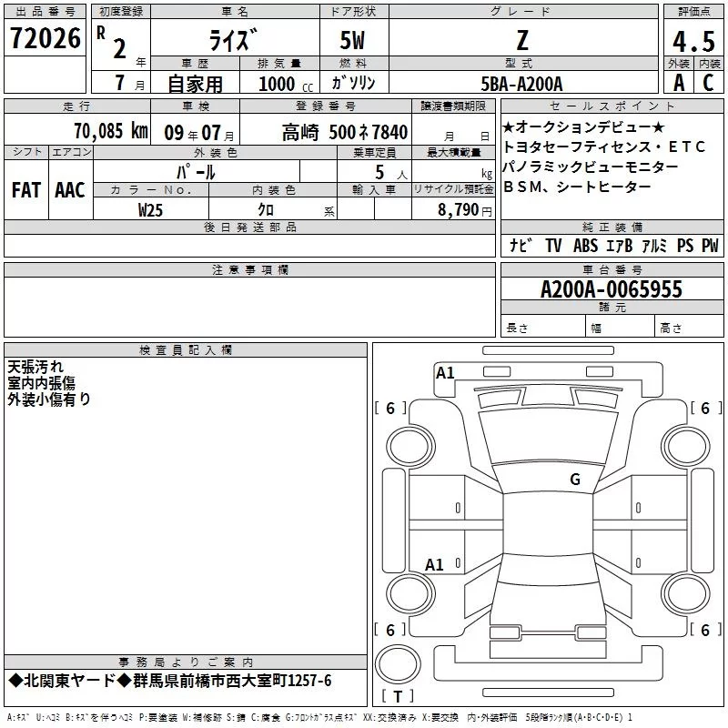Click the [T] spare tire label
Image resolution: width=728 pixels, height=728 pixels.
click(x=398, y=696)
